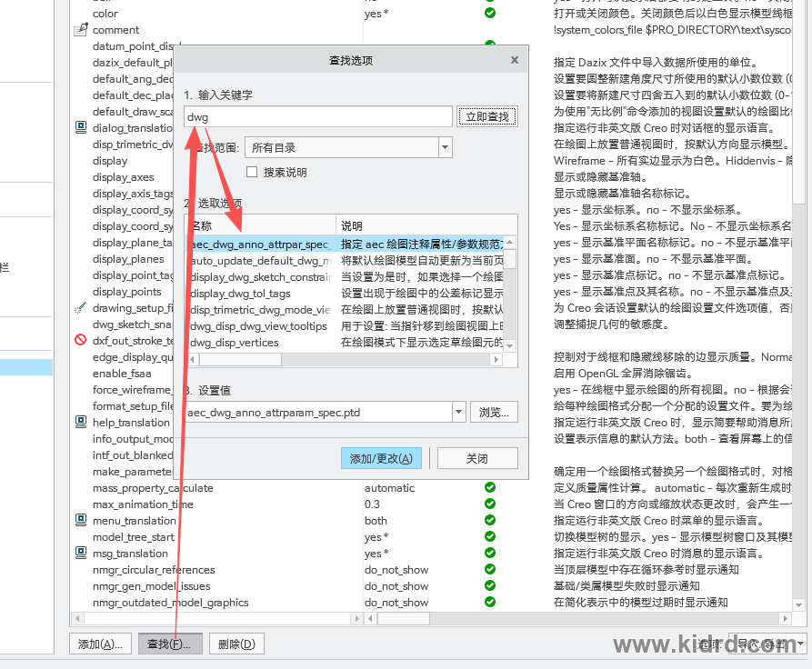The height and width of the screenshot is (669, 812).
Task: Click the keyword input field containing dwg
Action: (318, 116)
